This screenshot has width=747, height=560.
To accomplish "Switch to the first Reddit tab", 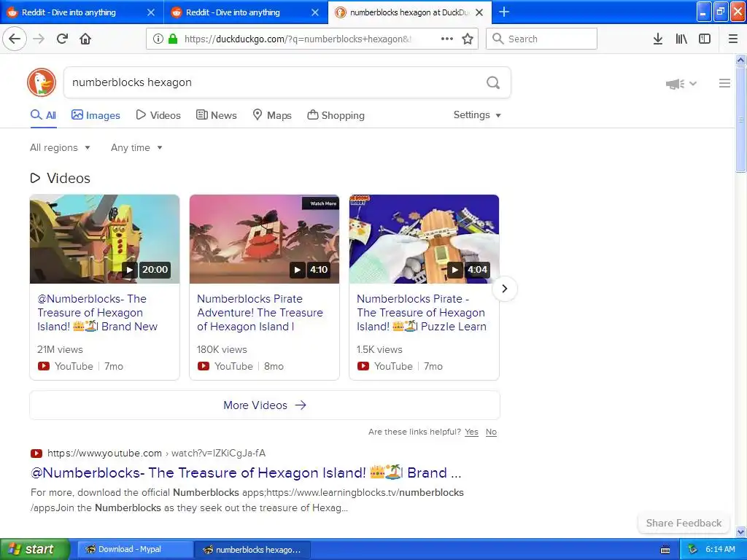I will pos(82,12).
